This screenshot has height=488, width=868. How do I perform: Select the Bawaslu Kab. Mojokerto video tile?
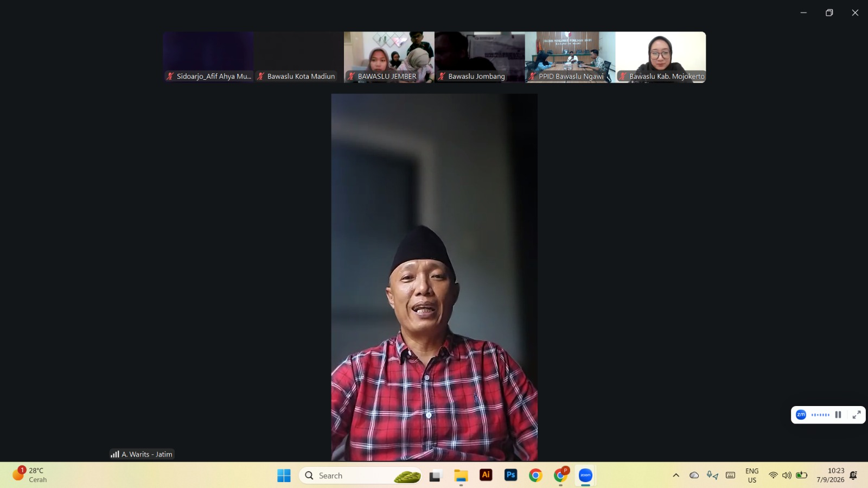661,57
